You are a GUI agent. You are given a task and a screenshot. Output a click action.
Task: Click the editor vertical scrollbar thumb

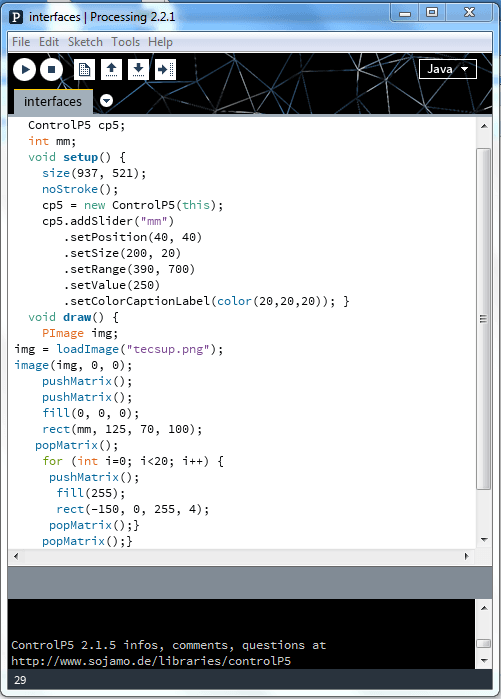tap(484, 319)
